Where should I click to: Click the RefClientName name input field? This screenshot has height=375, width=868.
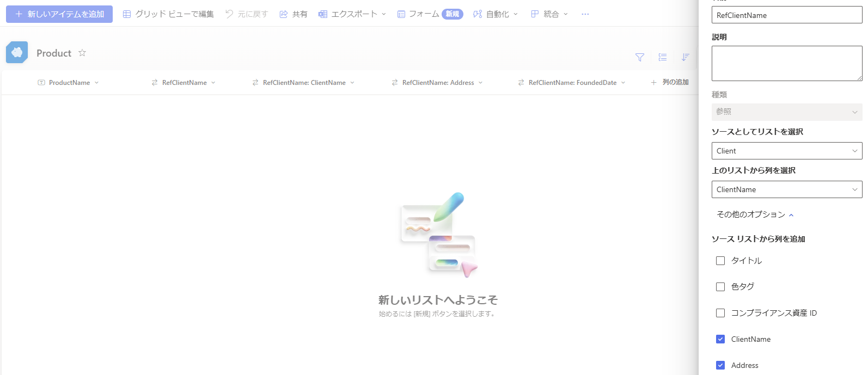787,15
